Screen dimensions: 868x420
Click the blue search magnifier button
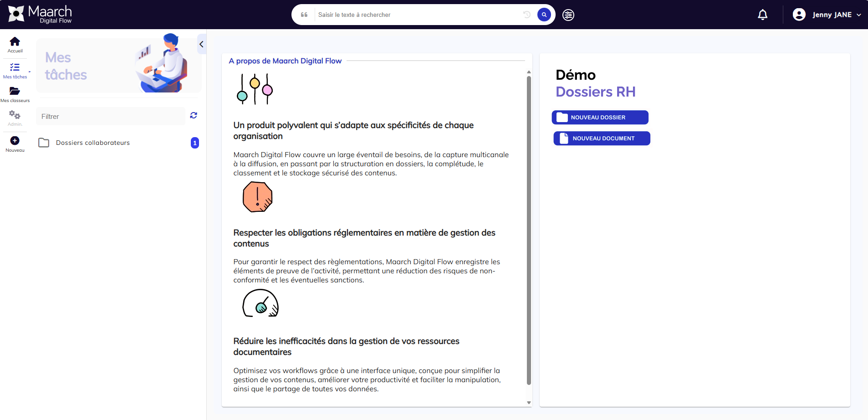coord(544,15)
